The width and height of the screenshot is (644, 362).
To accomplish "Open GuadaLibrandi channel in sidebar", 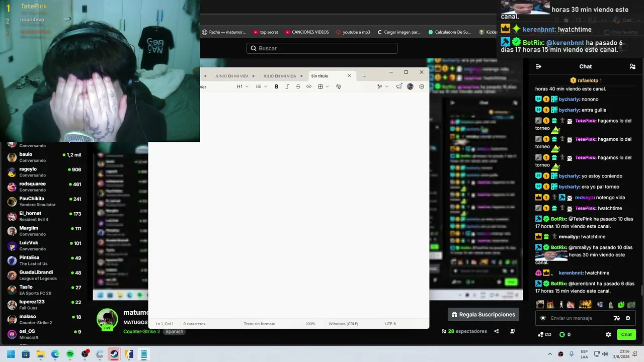I will [44, 276].
